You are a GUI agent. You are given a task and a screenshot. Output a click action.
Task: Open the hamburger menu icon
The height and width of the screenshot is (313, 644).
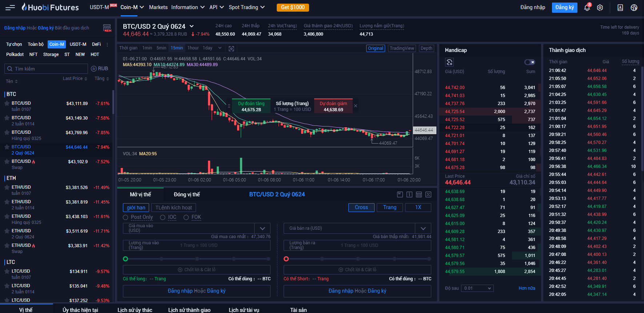10,7
